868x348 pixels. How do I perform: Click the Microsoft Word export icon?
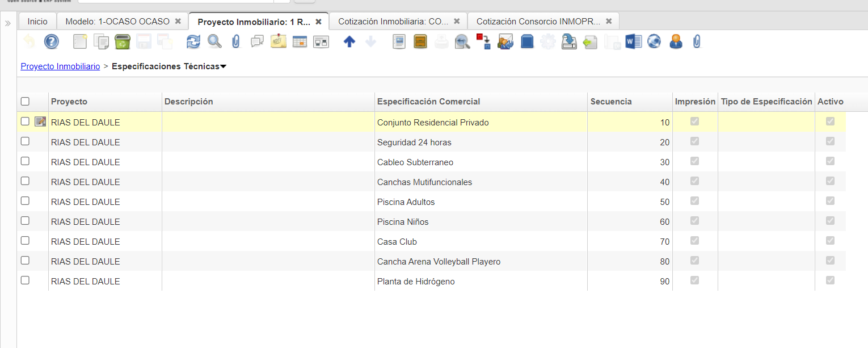(x=633, y=41)
